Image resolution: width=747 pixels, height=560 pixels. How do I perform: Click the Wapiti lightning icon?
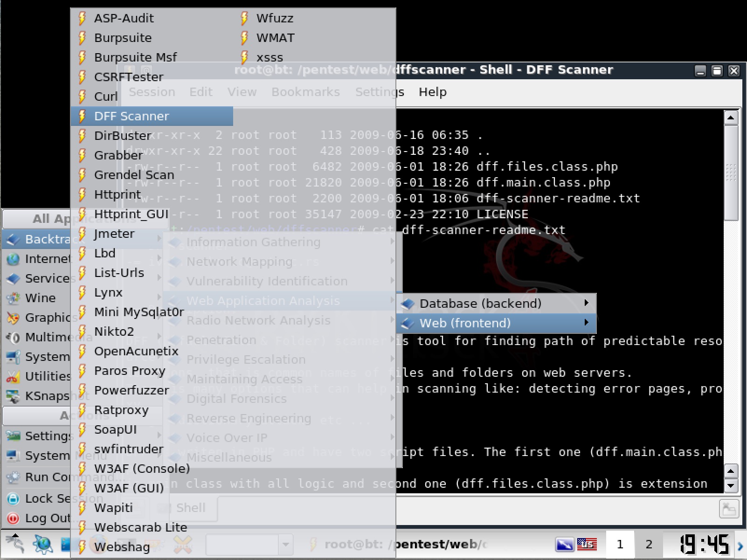(83, 508)
